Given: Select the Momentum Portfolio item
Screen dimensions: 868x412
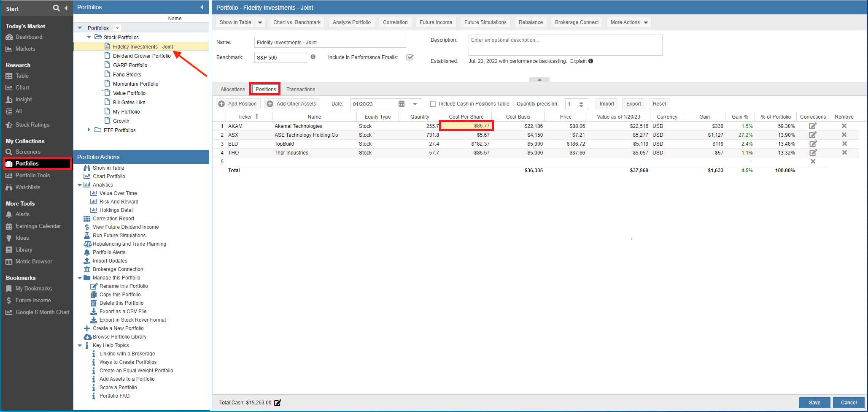Looking at the screenshot, I should pyautogui.click(x=136, y=84).
